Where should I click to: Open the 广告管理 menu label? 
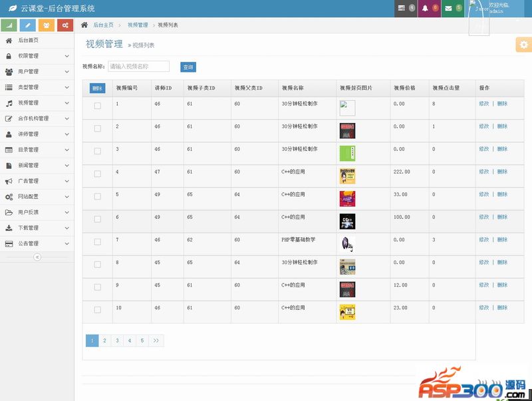(28, 181)
